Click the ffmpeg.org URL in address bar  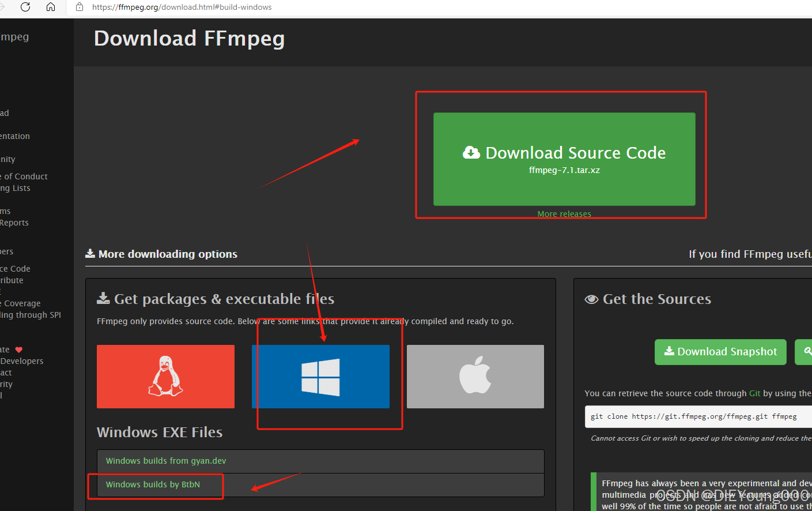[x=182, y=7]
